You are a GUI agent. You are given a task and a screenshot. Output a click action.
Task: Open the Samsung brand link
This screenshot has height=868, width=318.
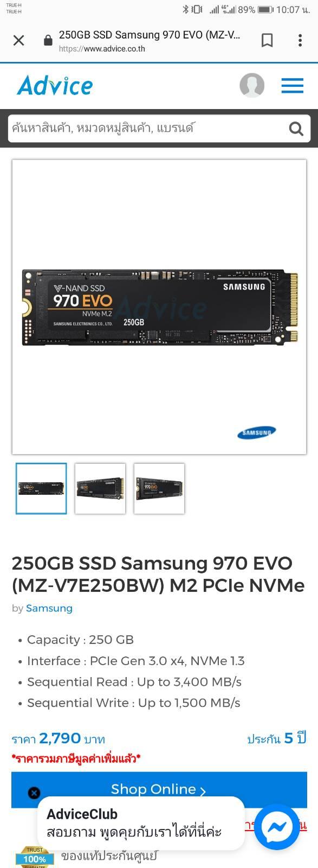(49, 608)
